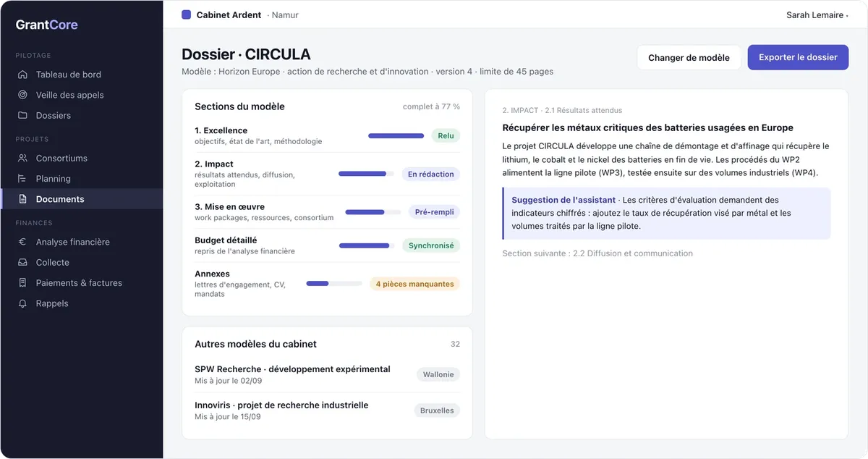Click the Cabinet Ardent square logo
The width and height of the screenshot is (868, 459).
[x=187, y=14]
